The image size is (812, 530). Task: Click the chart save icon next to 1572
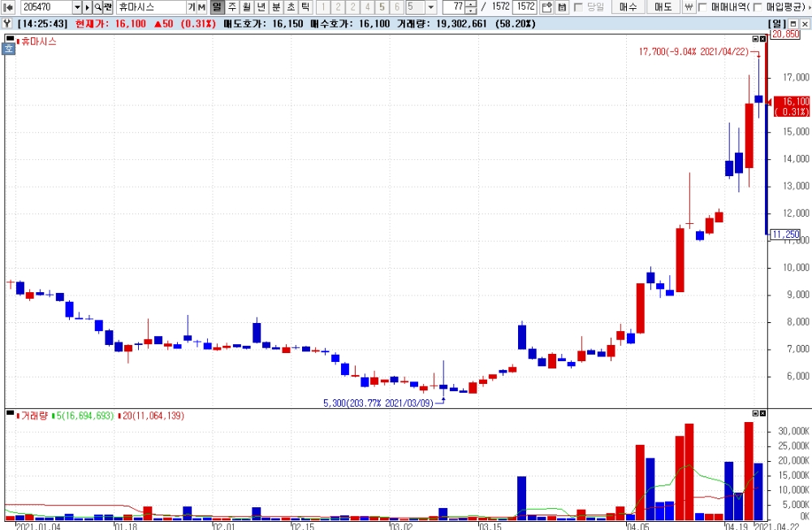click(546, 7)
